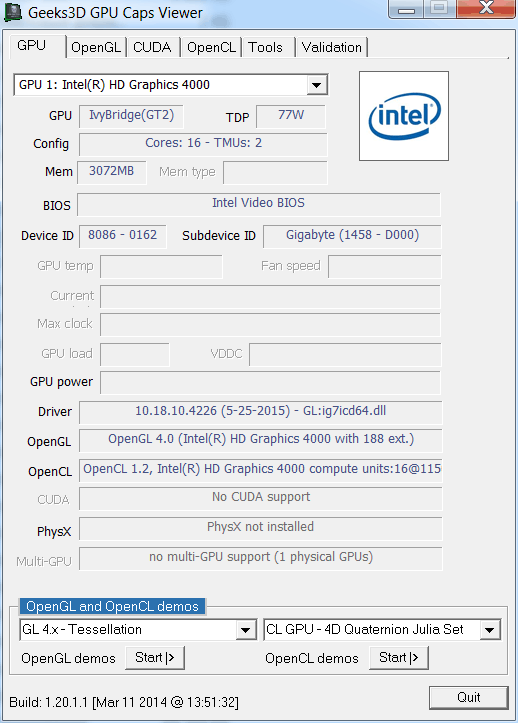Click the Gigabyte (1458 - D000) field
This screenshot has height=723, width=518.
click(x=352, y=236)
